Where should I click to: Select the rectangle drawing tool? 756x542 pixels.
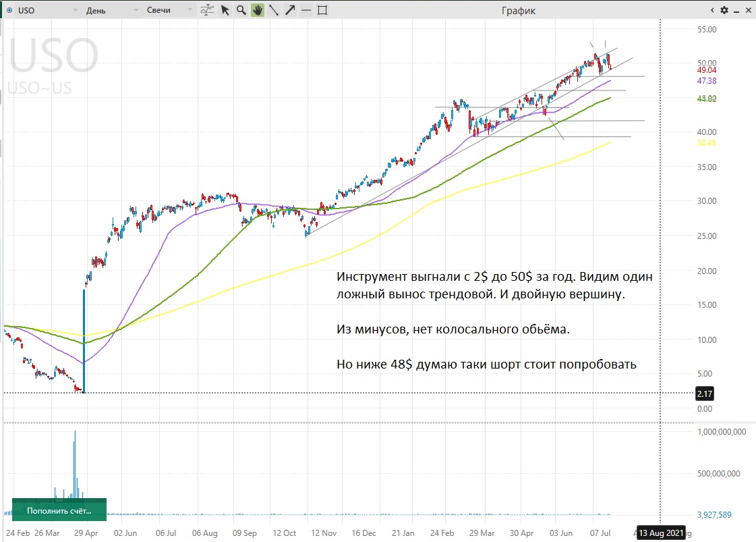[322, 10]
